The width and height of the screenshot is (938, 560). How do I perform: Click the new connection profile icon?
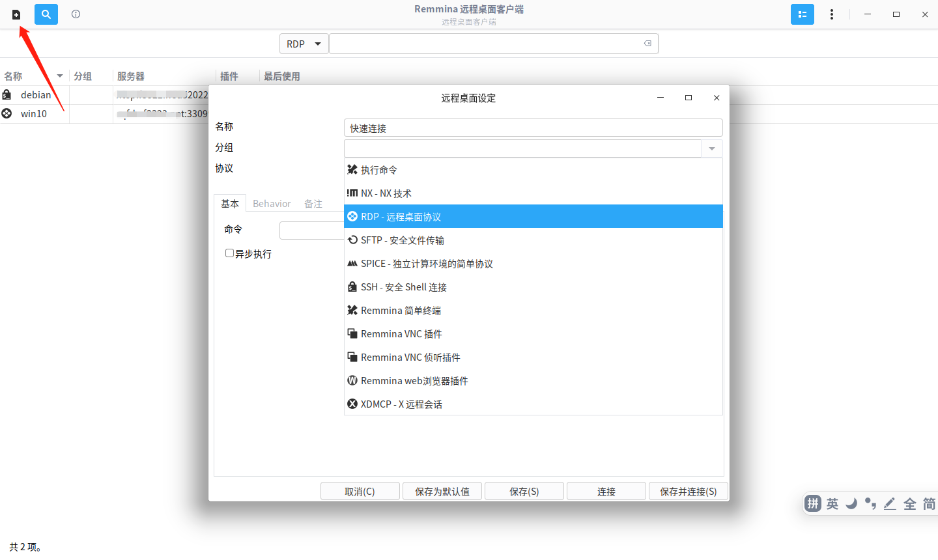click(16, 14)
